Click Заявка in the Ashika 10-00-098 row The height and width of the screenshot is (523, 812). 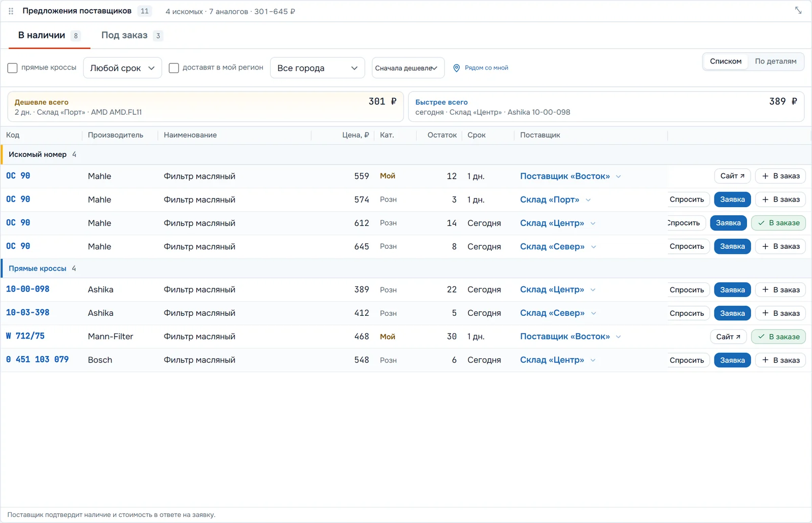click(732, 290)
